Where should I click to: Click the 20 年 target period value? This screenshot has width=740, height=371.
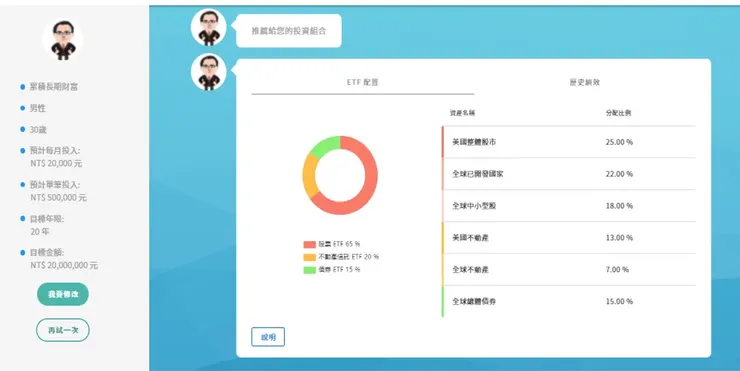tap(40, 232)
